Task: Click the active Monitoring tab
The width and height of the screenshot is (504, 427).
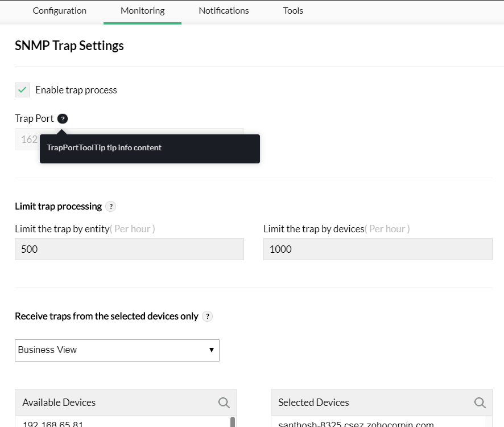Action: click(x=142, y=11)
